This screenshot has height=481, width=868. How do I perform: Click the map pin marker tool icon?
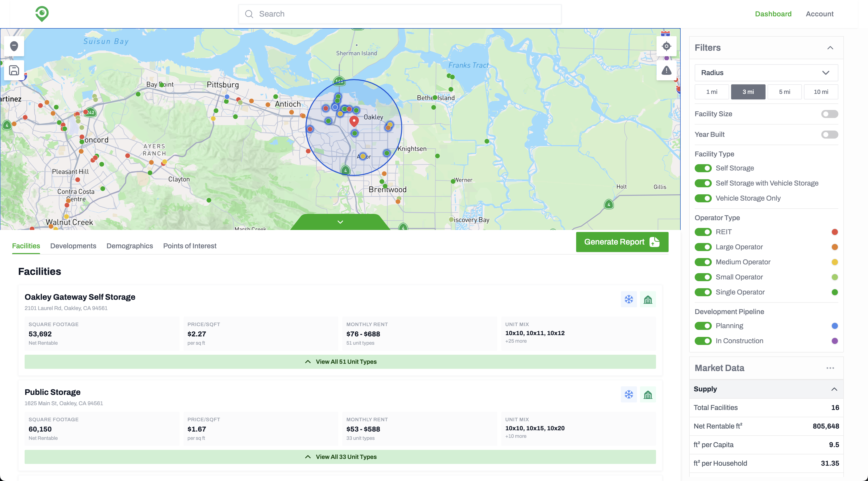[x=14, y=46]
